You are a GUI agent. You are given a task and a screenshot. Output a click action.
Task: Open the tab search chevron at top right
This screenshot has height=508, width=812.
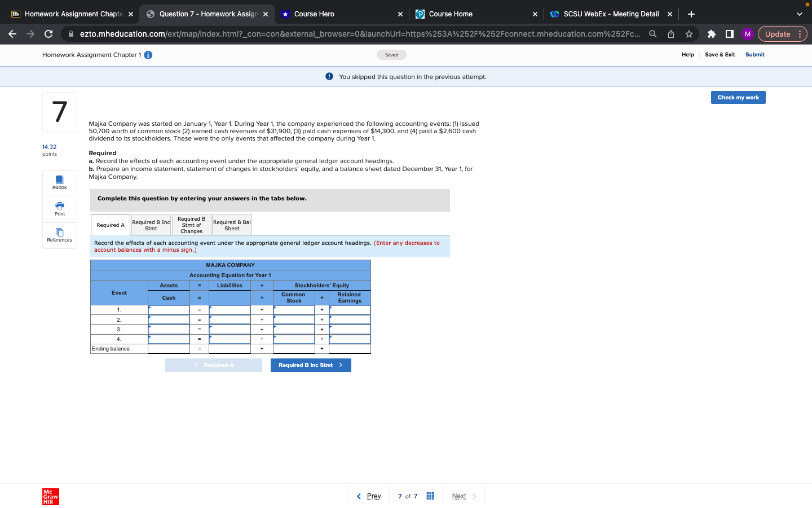tap(798, 14)
